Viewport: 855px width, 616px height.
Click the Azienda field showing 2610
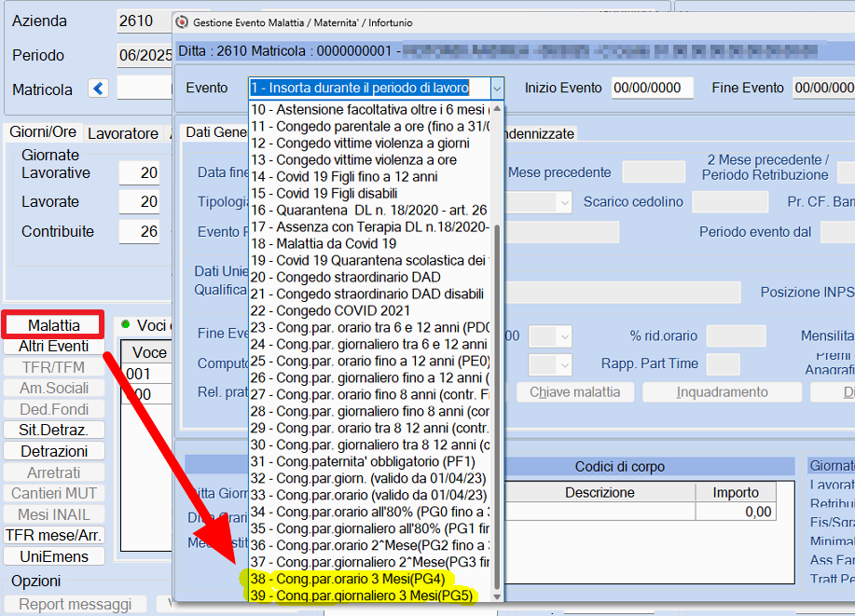coord(145,21)
